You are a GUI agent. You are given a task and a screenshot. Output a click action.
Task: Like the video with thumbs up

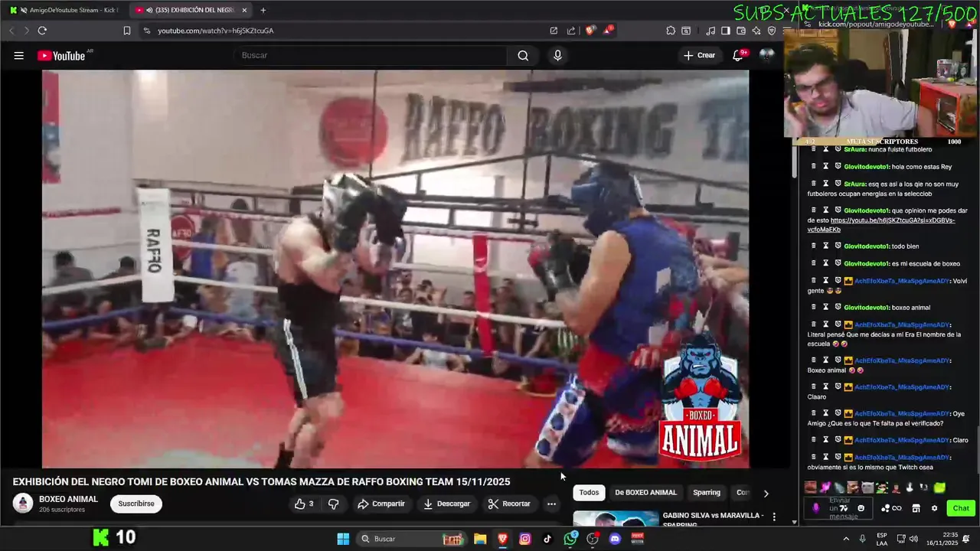[x=304, y=504]
